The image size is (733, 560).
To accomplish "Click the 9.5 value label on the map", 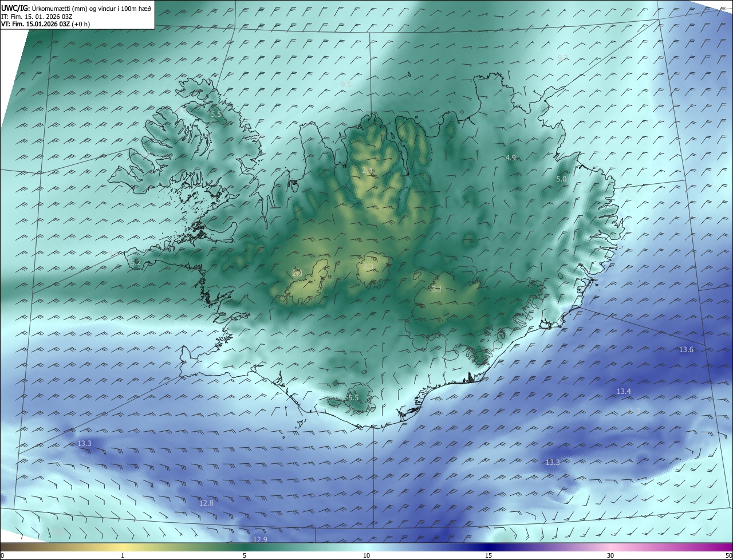I will click(x=346, y=85).
